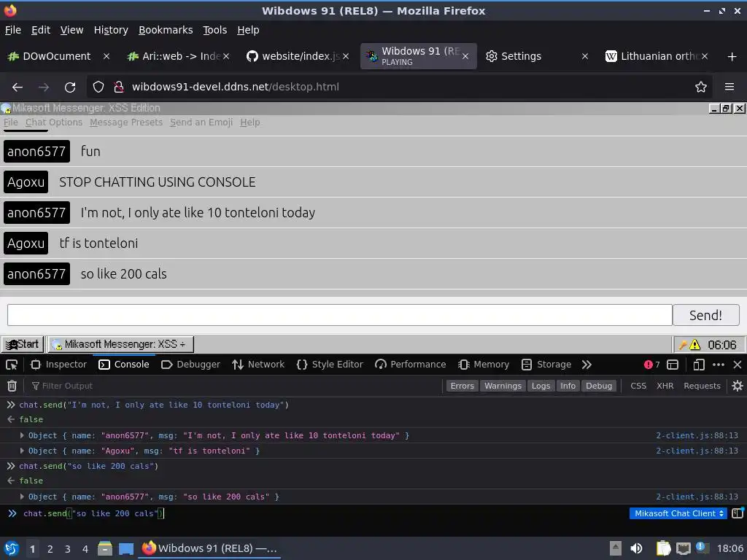Switch to the Inspector devtools tab
This screenshot has width=747, height=560.
pos(58,365)
